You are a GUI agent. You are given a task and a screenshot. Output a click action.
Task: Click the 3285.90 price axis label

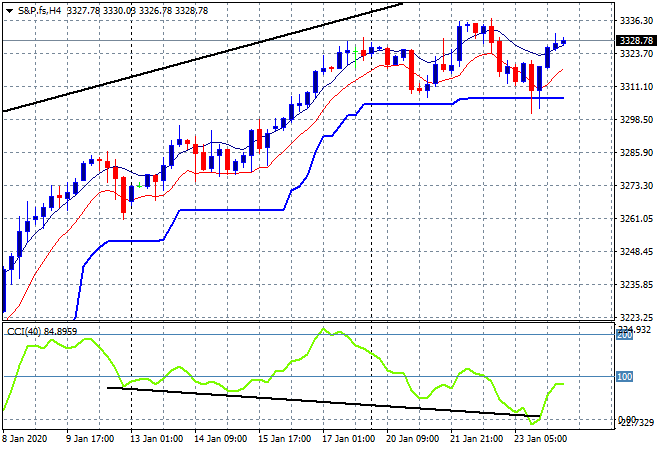coord(636,152)
